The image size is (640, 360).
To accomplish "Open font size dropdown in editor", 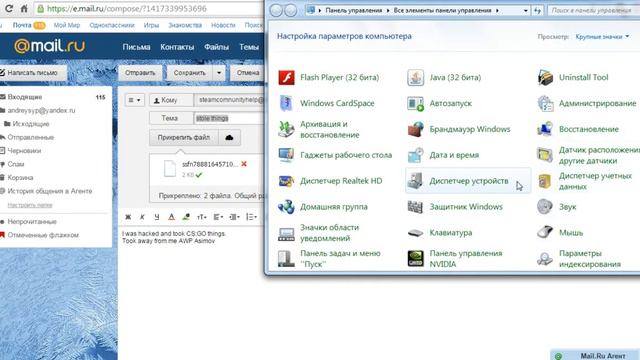I will pyautogui.click(x=202, y=217).
